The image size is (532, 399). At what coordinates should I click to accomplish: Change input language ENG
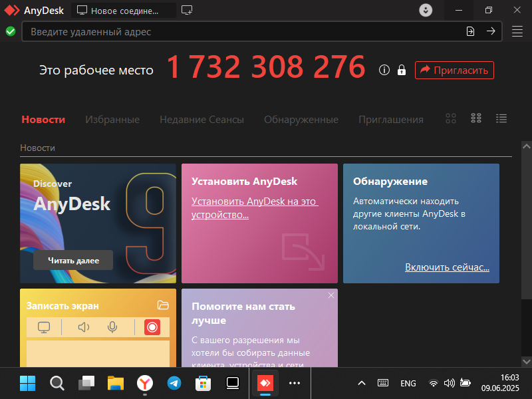click(x=408, y=384)
